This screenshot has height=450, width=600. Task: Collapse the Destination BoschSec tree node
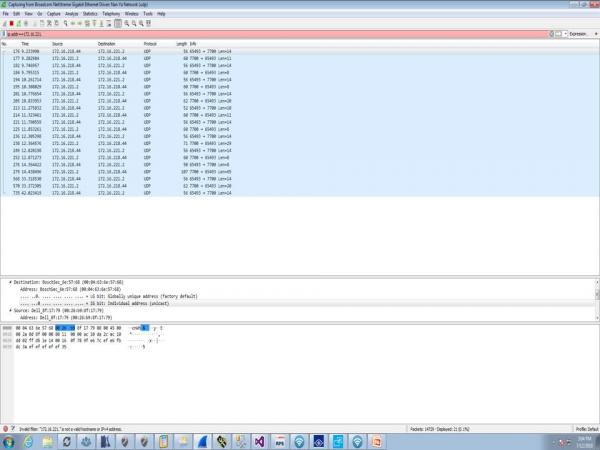pyautogui.click(x=10, y=282)
